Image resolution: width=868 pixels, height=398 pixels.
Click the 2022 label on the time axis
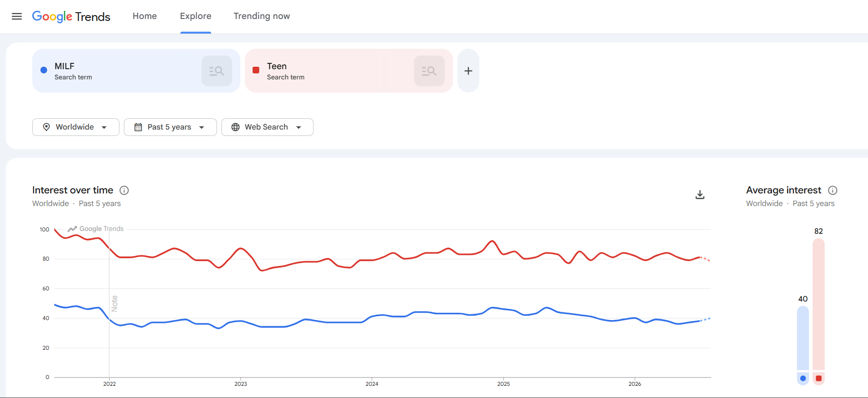tap(110, 384)
